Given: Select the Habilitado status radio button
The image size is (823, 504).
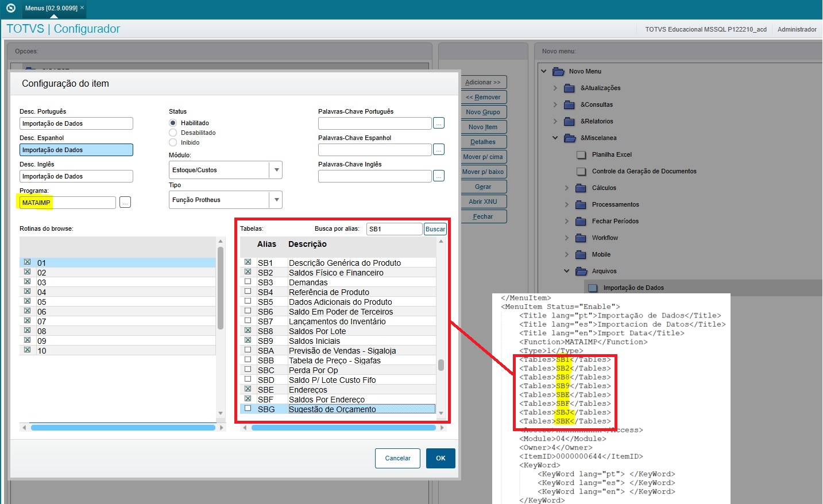Looking at the screenshot, I should pos(173,123).
